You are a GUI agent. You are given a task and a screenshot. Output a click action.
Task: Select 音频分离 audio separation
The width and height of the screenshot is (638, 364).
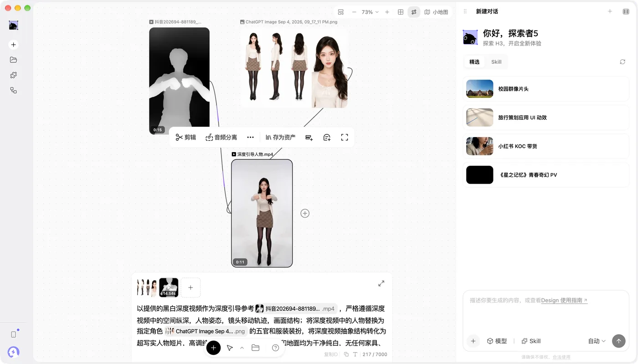221,137
